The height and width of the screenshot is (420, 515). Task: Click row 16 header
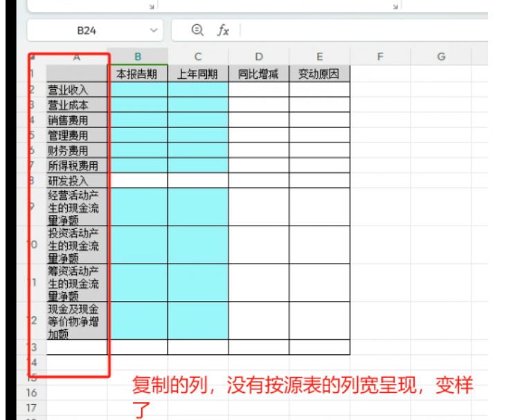click(x=32, y=393)
